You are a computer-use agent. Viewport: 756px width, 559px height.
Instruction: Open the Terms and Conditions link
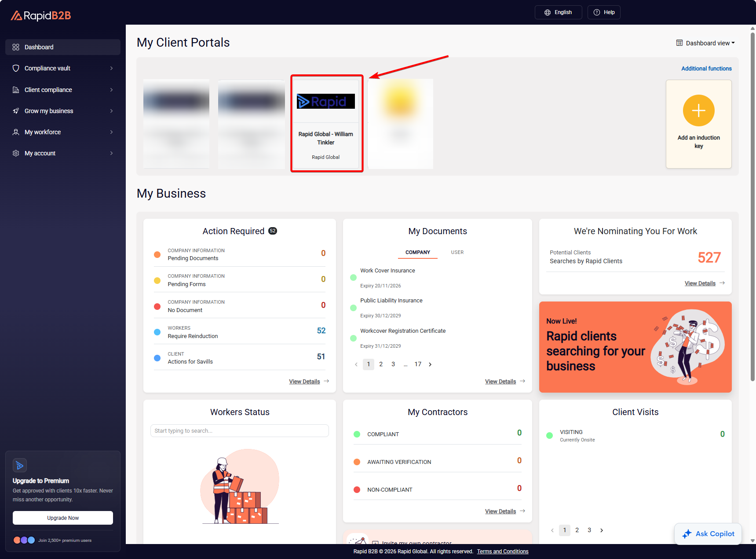pyautogui.click(x=502, y=552)
